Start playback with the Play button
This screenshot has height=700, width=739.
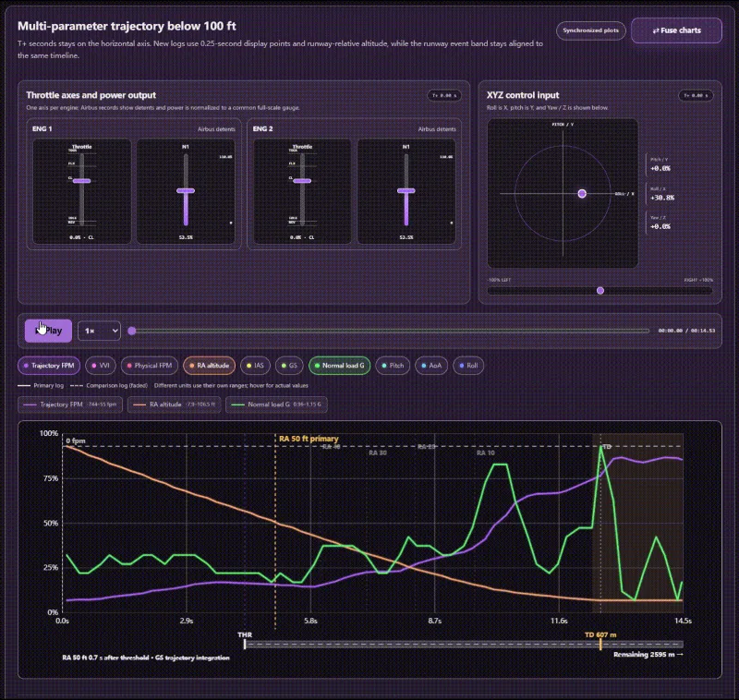coord(49,331)
